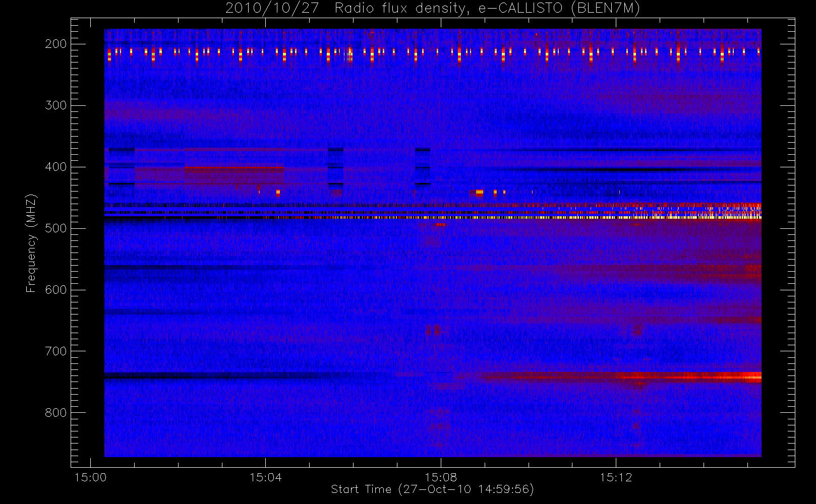Click the bright red emission band near 740 MHz
The height and width of the screenshot is (504, 816).
pos(620,376)
